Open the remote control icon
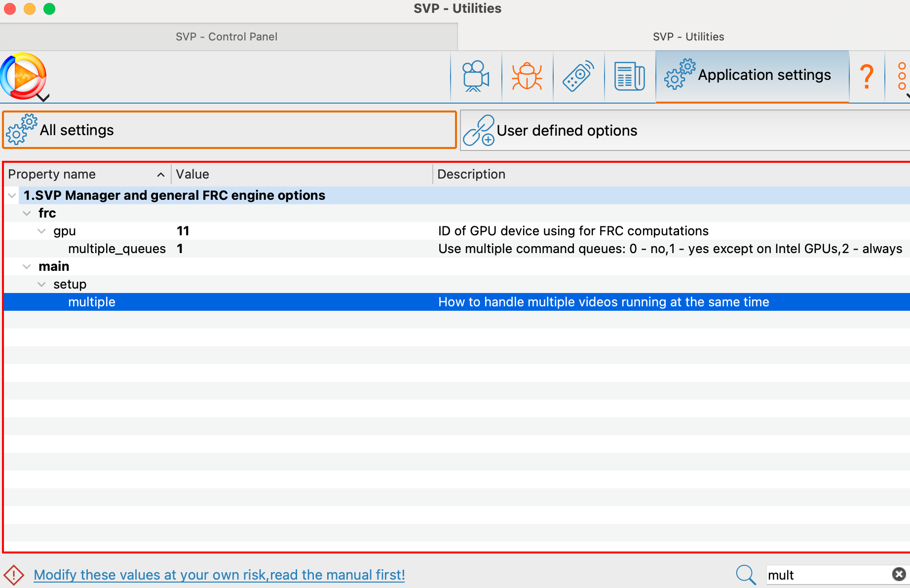The height and width of the screenshot is (588, 910). pos(578,76)
